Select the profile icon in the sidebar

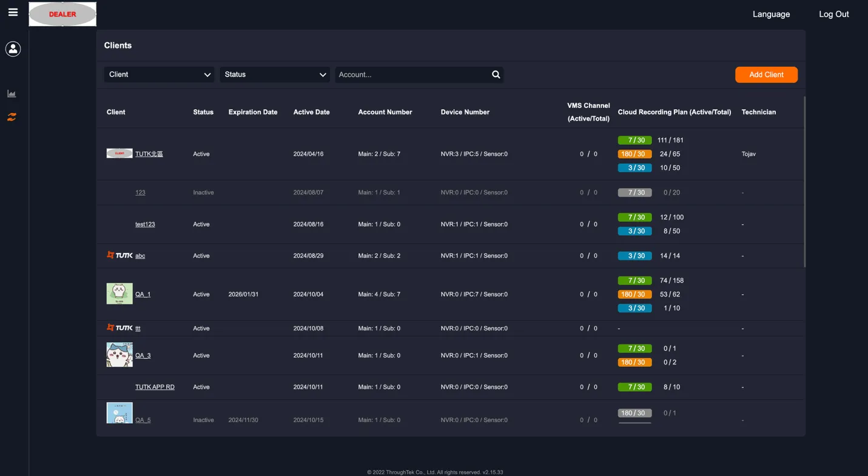pos(13,49)
